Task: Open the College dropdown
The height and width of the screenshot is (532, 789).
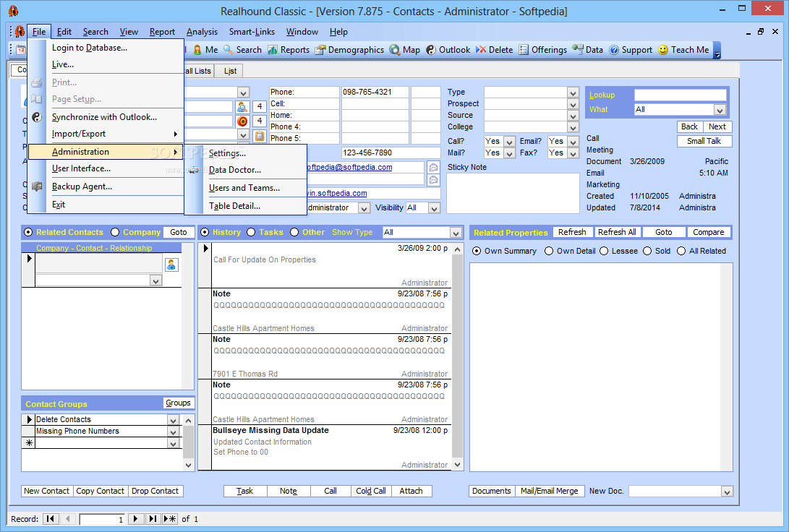Action: [573, 127]
